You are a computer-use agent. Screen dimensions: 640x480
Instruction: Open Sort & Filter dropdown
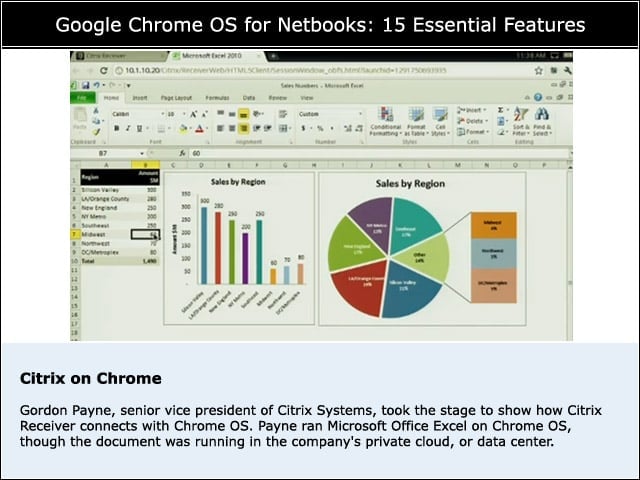[520, 121]
